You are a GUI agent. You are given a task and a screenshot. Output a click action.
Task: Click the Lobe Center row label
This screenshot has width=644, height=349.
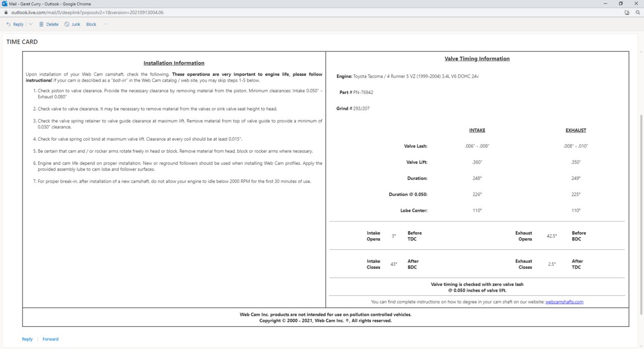pos(413,211)
